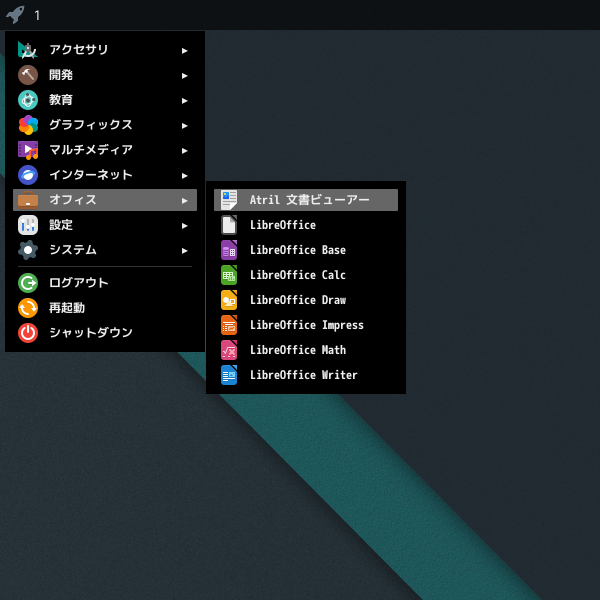Click the インターネット globe icon
600x600 pixels.
(28, 175)
